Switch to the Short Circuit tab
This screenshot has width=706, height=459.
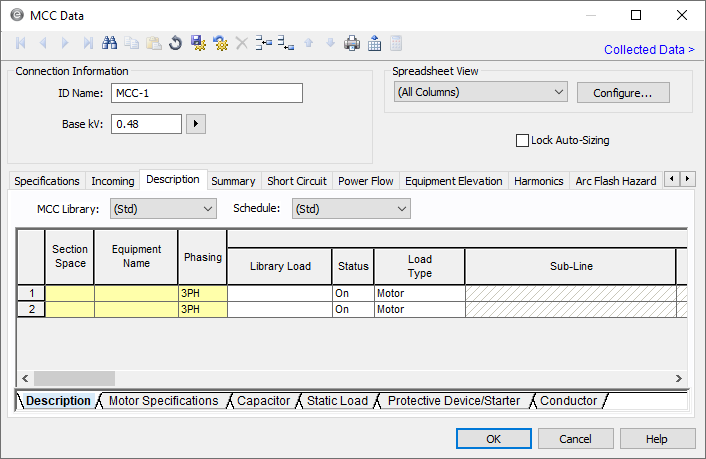[x=296, y=181]
